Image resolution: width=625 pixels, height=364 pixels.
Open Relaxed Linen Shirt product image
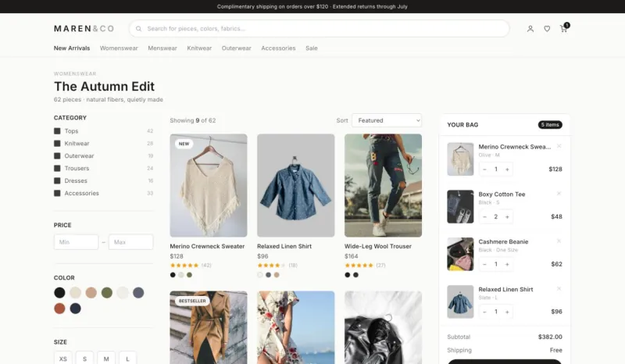tap(296, 185)
